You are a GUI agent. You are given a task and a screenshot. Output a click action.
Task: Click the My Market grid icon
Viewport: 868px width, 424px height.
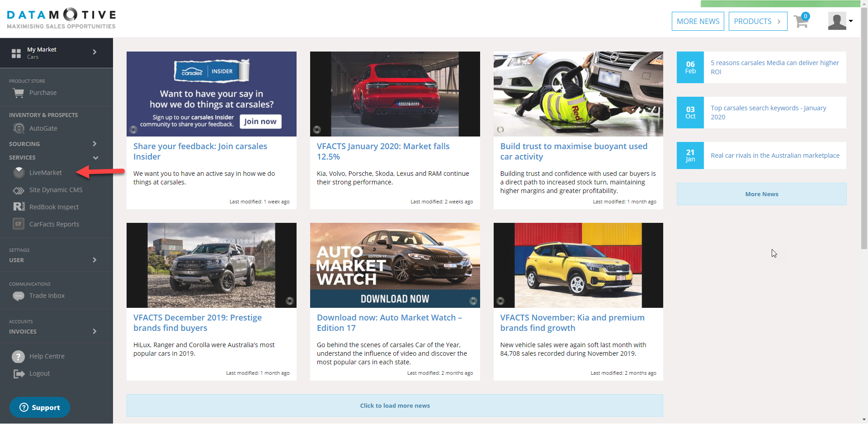(x=16, y=53)
